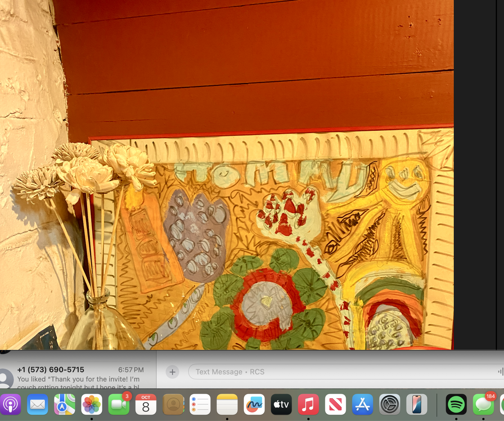
Task: Open the App Store
Action: (363, 404)
